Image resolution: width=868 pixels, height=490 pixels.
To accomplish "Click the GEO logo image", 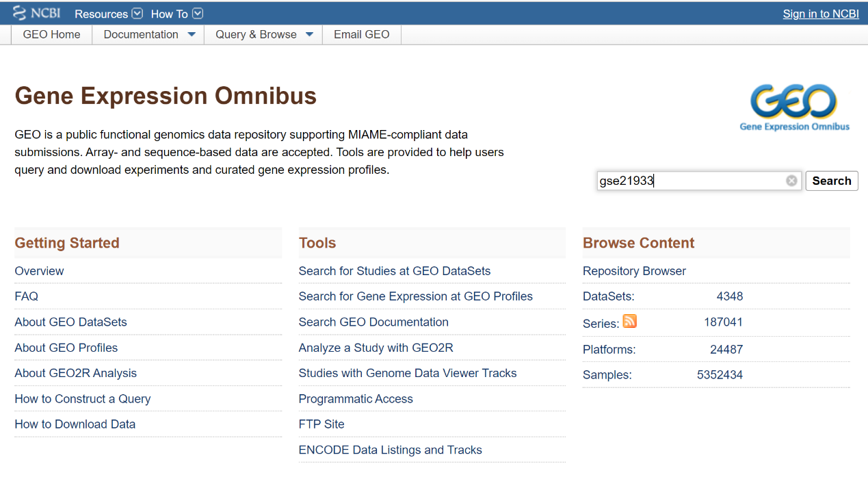I will click(794, 107).
